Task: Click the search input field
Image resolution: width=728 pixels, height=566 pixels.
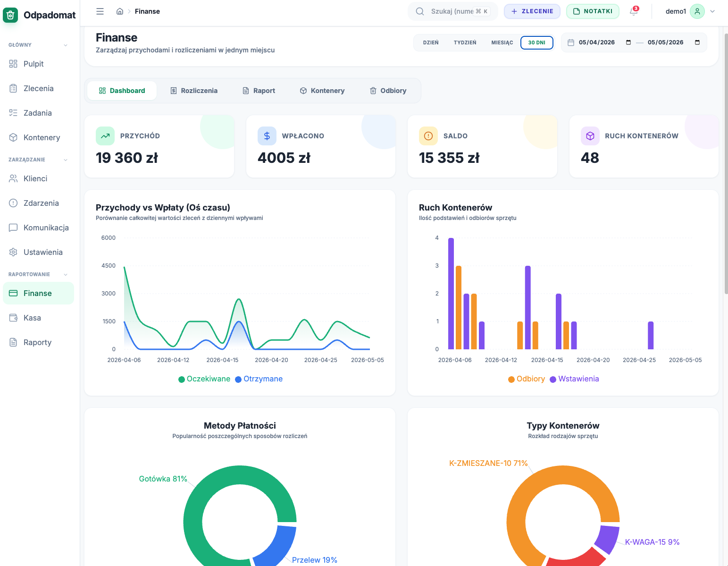Action: 453,11
